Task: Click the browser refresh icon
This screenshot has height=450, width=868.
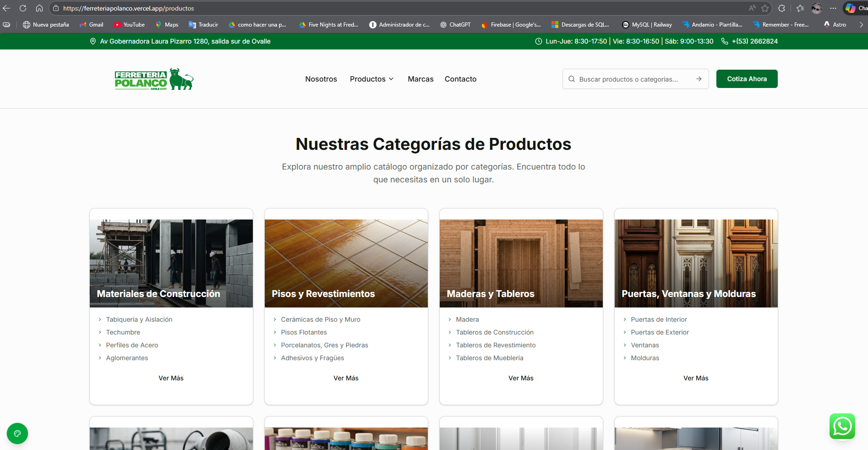Action: (x=23, y=8)
